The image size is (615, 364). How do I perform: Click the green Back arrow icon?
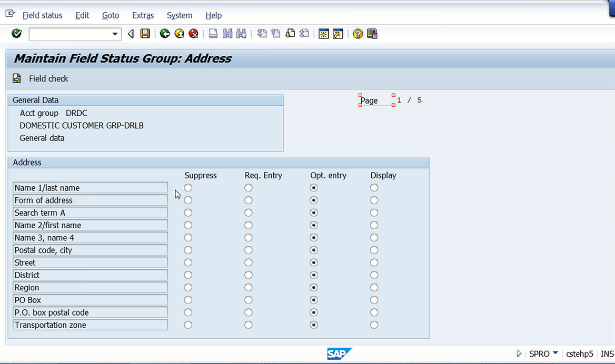click(x=165, y=34)
